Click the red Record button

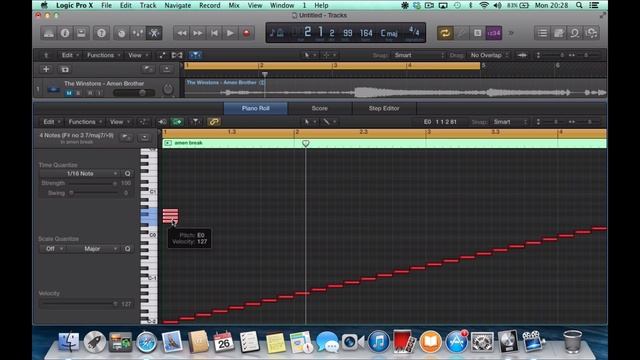point(246,33)
